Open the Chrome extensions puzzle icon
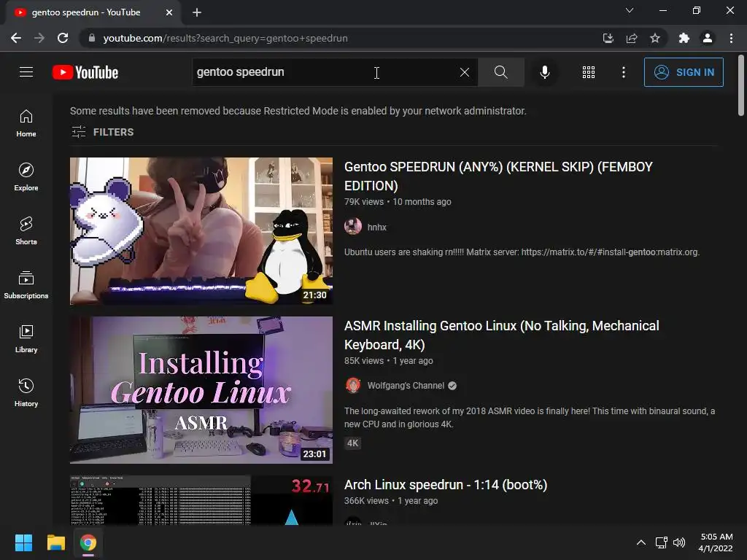Viewport: 747px width, 560px height. click(684, 38)
